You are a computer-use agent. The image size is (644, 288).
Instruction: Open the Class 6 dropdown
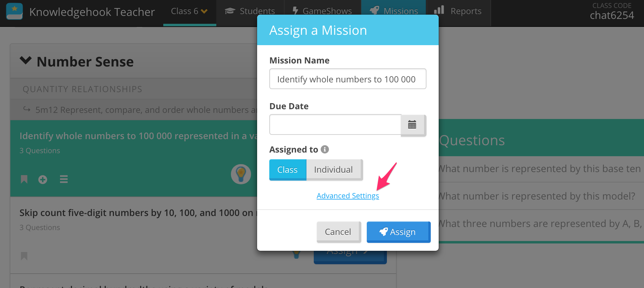pyautogui.click(x=189, y=12)
